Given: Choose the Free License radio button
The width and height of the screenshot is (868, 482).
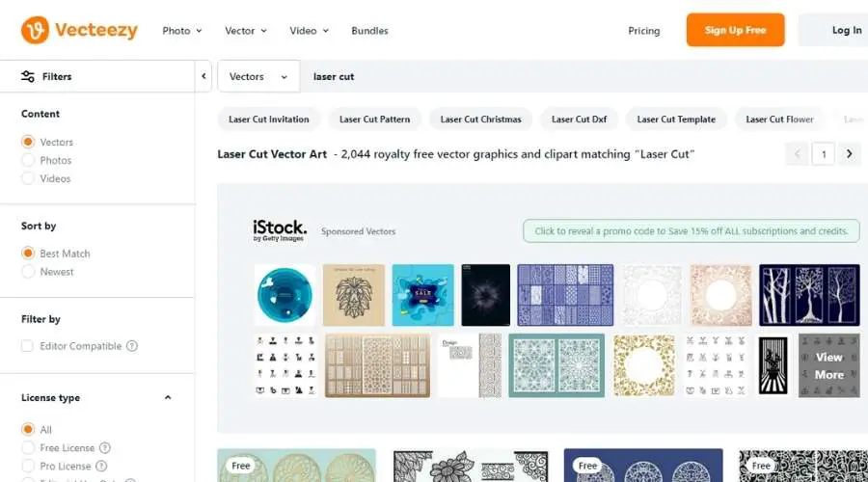Looking at the screenshot, I should pyautogui.click(x=28, y=447).
